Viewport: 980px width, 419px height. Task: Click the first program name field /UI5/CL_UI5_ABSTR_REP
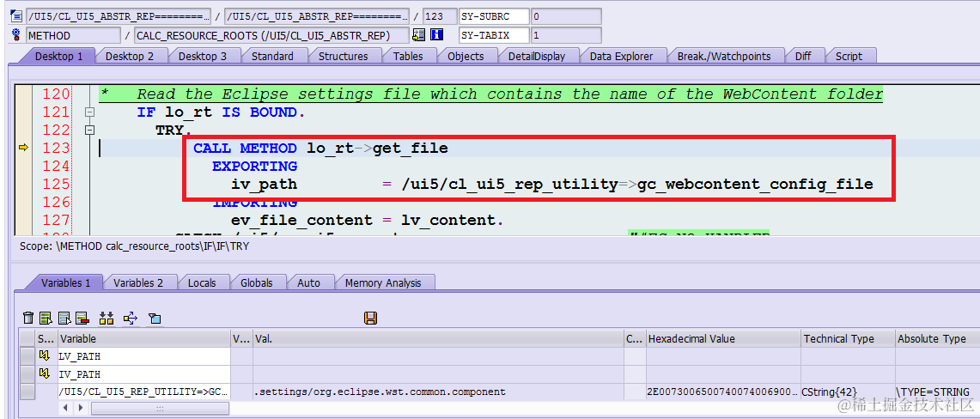(119, 16)
